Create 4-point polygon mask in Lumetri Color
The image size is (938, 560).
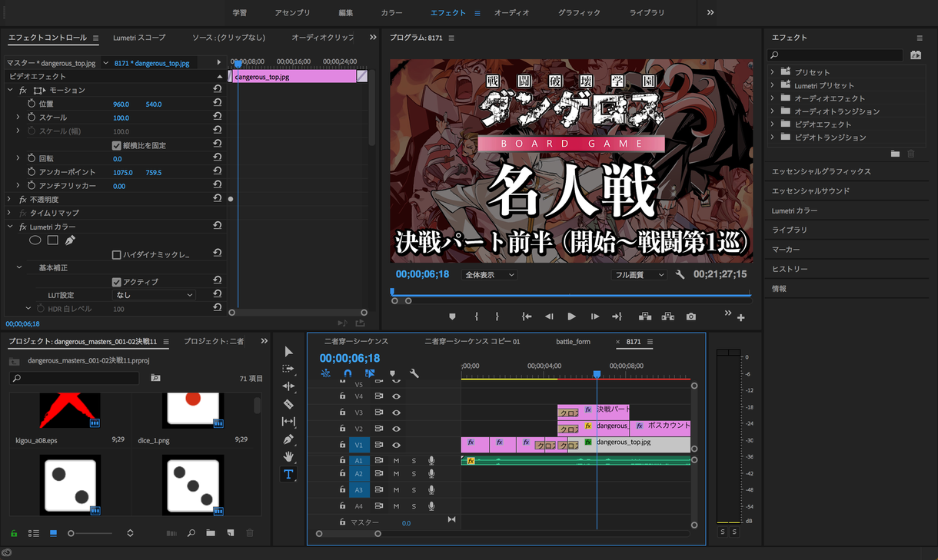coord(52,240)
